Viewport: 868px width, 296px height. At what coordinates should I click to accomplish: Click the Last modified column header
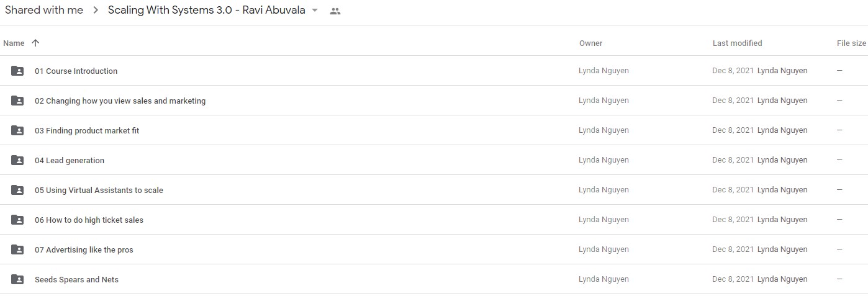click(x=737, y=43)
